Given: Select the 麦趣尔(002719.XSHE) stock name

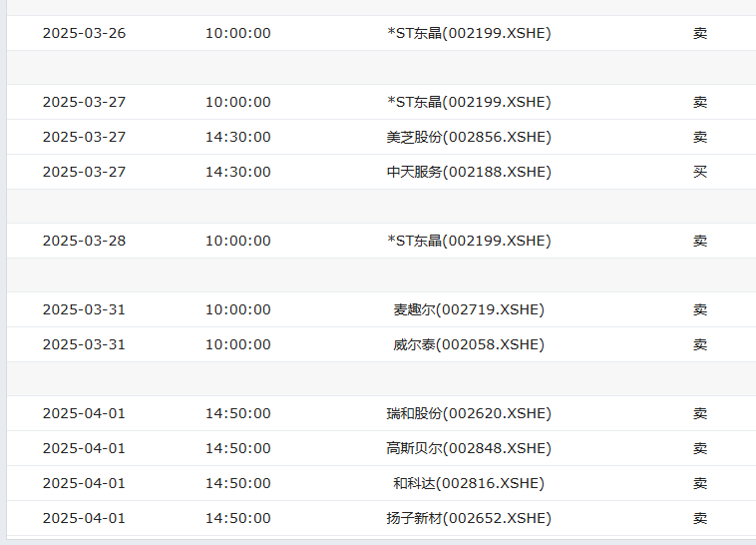Looking at the screenshot, I should coord(469,309).
